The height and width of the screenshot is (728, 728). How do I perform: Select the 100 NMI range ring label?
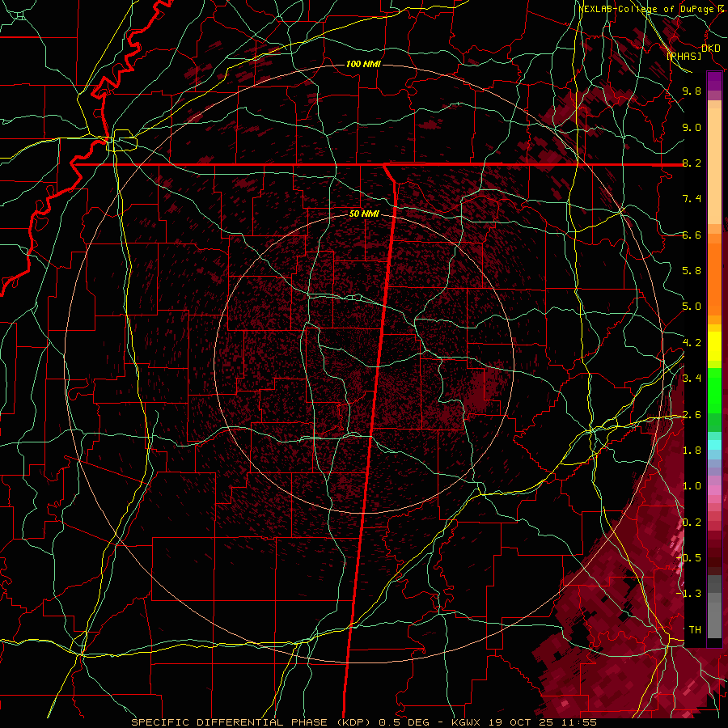click(x=363, y=64)
